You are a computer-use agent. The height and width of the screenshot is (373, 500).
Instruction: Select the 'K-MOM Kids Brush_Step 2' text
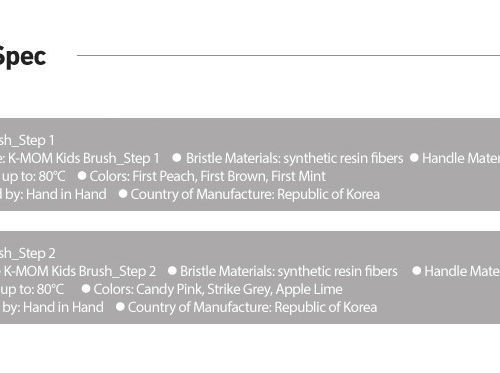[x=80, y=271]
